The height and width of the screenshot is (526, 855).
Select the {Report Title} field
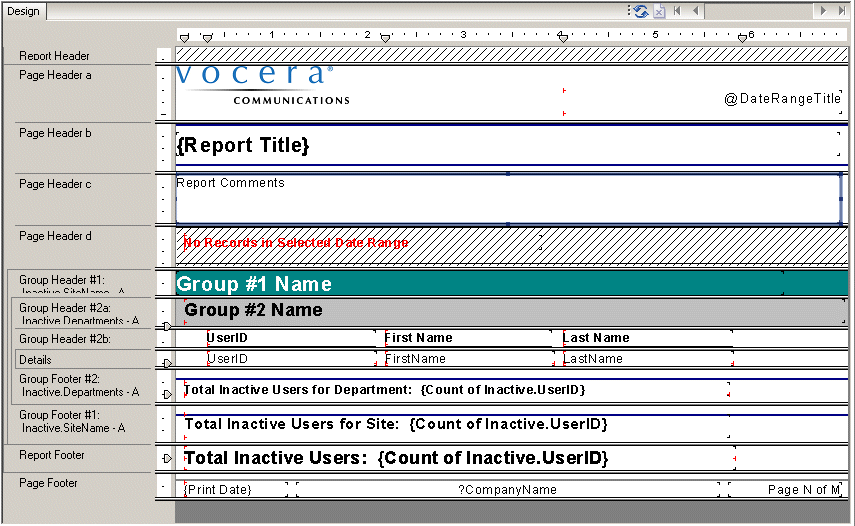(x=243, y=146)
